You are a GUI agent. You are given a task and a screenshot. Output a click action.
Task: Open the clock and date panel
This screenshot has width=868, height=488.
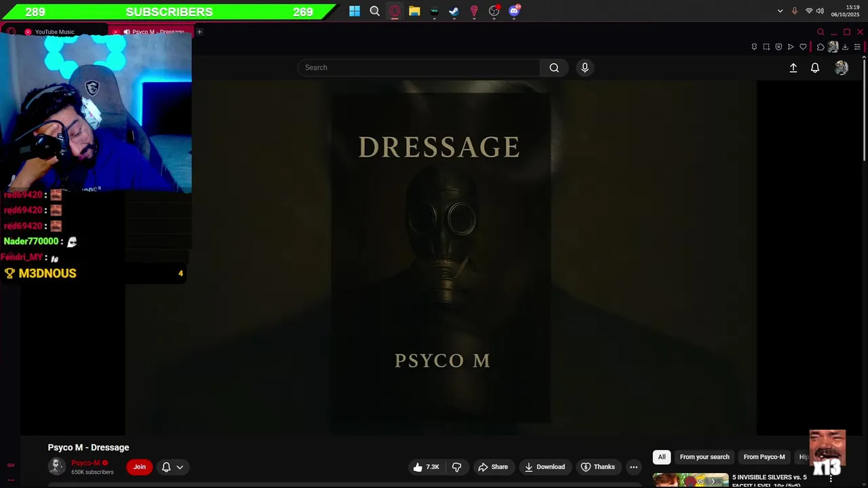pyautogui.click(x=846, y=11)
